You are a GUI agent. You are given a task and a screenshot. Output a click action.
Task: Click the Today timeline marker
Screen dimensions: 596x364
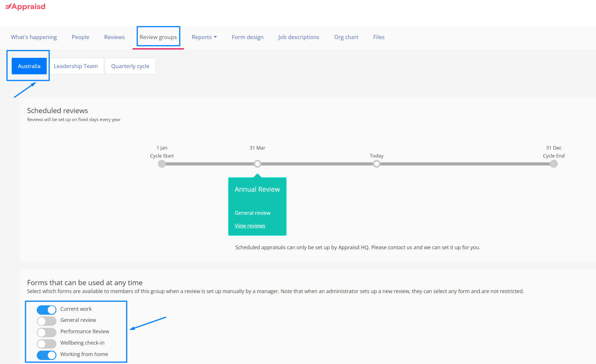click(377, 164)
